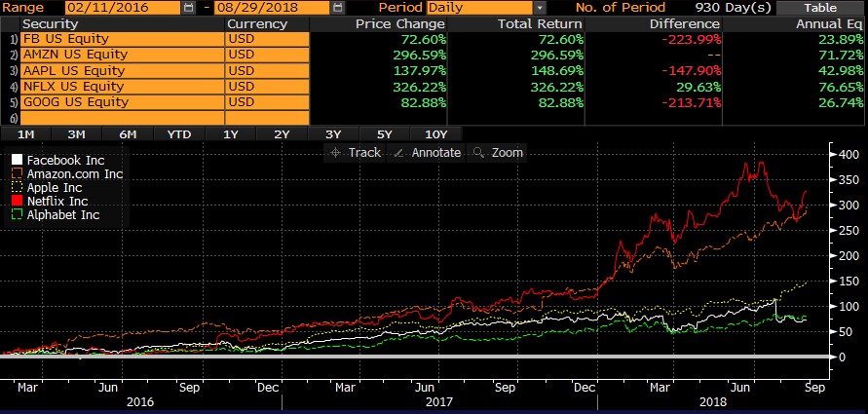
Task: Click the Annual Eq column header
Action: [829, 24]
